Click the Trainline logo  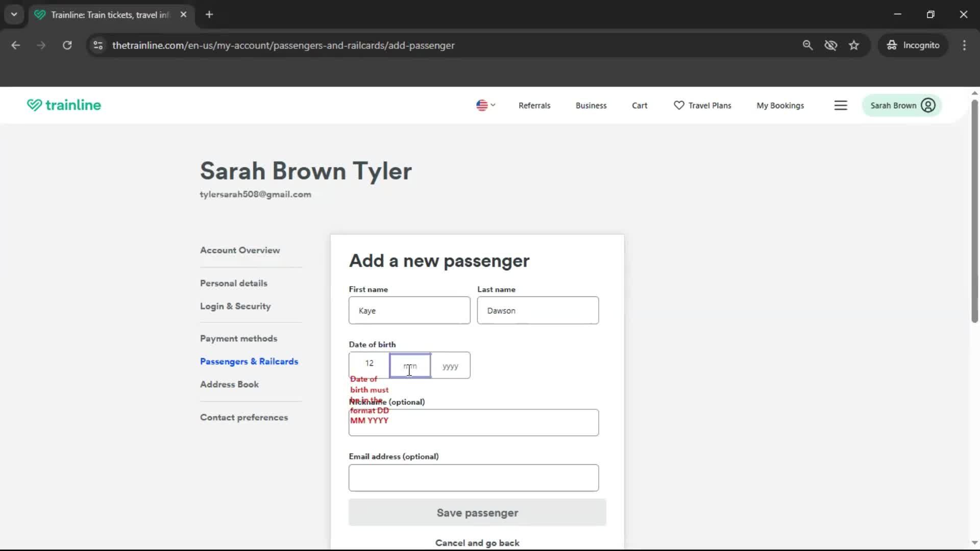point(63,105)
